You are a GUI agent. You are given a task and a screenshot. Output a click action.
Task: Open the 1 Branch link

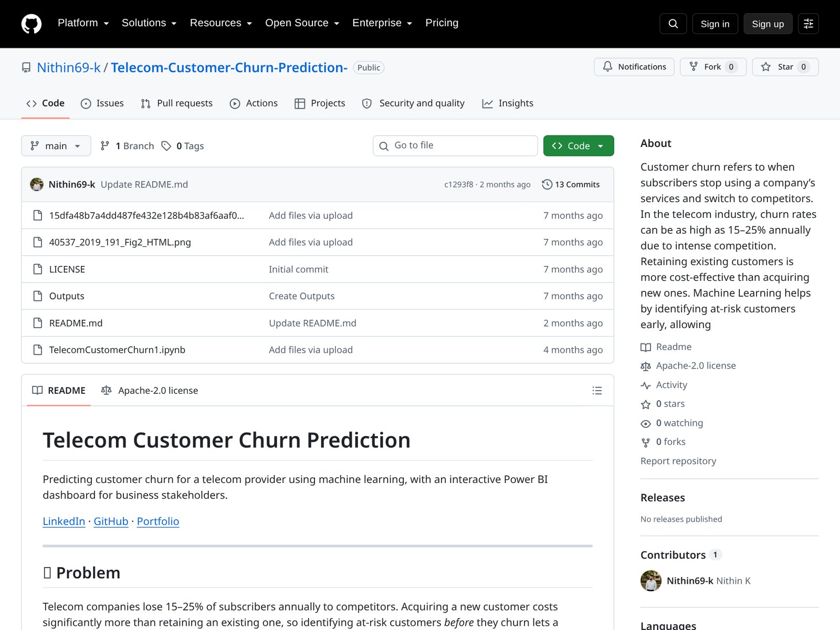(x=128, y=146)
